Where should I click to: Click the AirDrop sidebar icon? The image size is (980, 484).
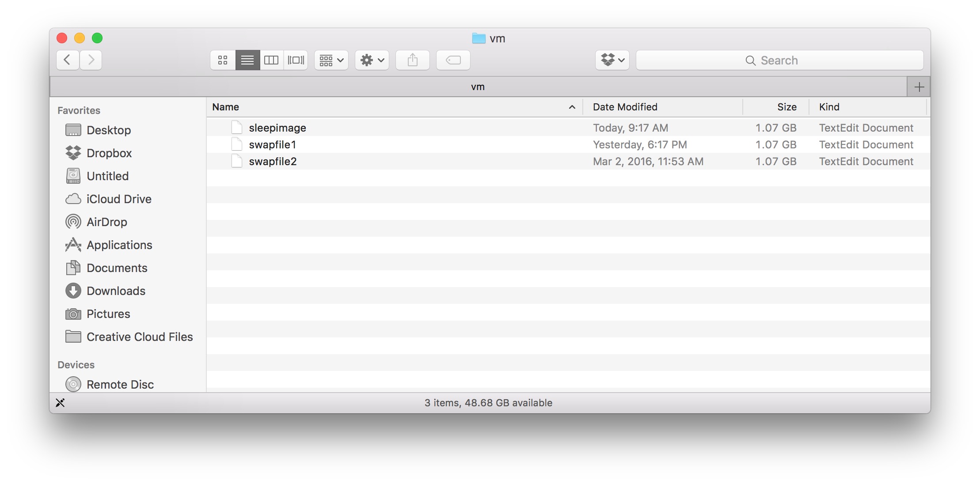pos(73,222)
